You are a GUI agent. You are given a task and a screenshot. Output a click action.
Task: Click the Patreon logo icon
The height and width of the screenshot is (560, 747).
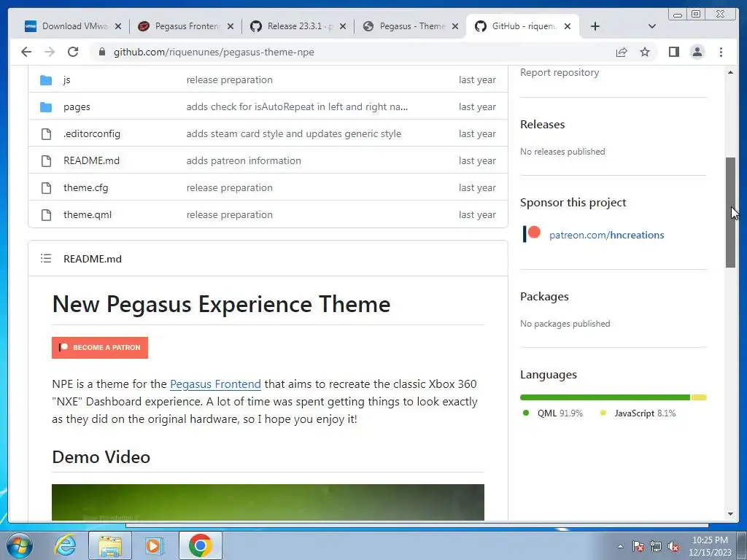tap(532, 234)
